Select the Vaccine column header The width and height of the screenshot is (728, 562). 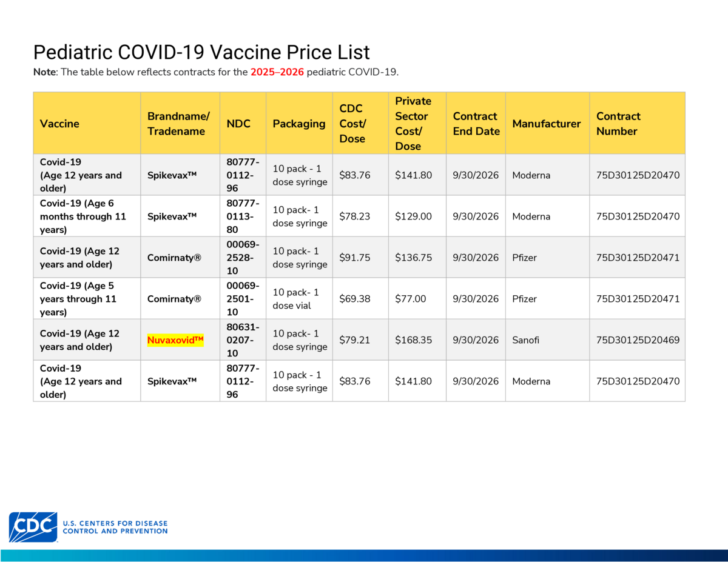click(x=59, y=124)
